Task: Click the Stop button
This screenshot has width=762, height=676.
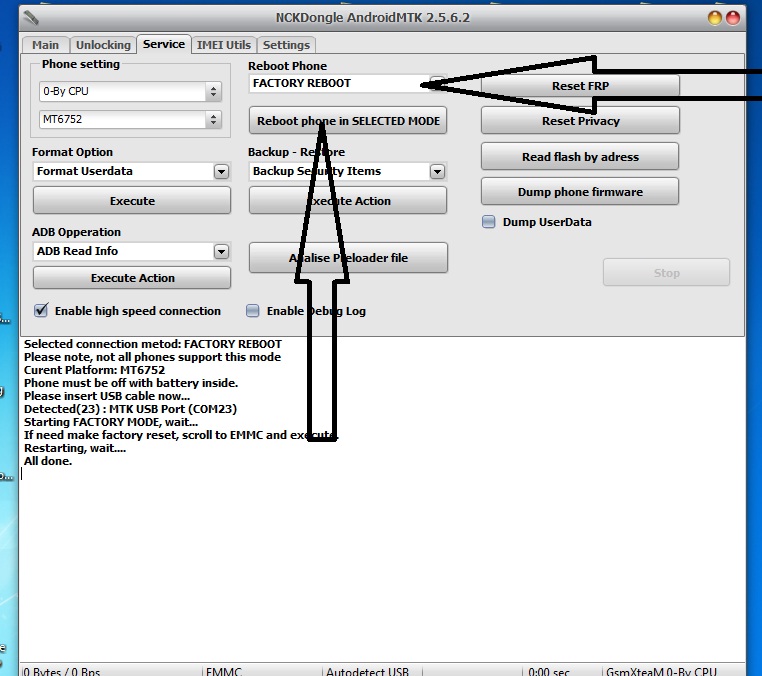Action: (666, 273)
